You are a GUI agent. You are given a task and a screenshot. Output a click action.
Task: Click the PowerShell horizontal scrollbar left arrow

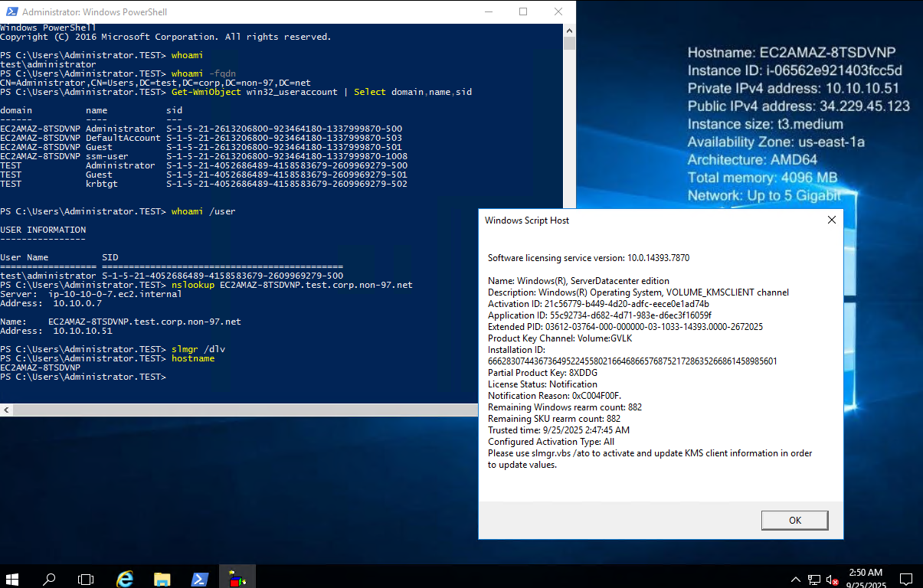pyautogui.click(x=6, y=410)
